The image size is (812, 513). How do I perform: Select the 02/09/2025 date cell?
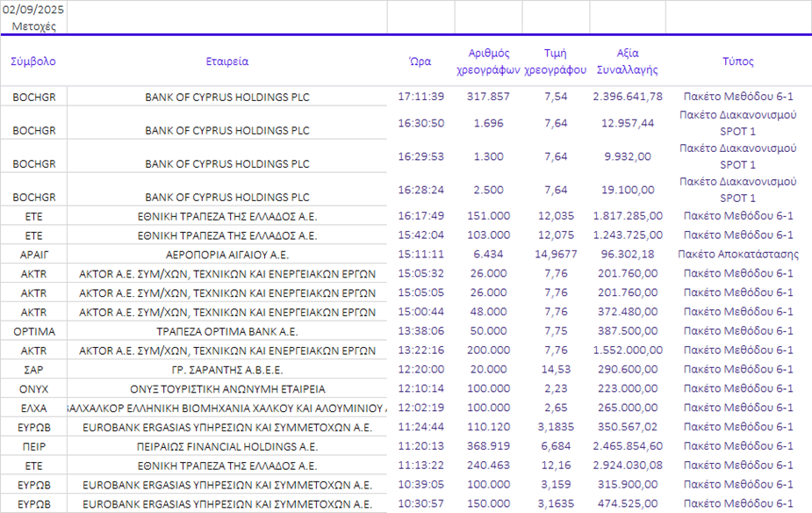33,11
